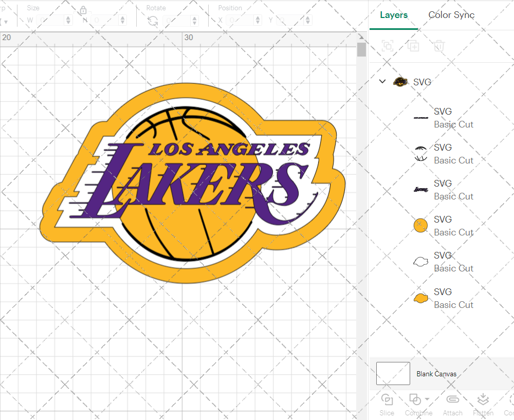
Task: Click the canvas scroll up arrow
Action: coord(361,36)
